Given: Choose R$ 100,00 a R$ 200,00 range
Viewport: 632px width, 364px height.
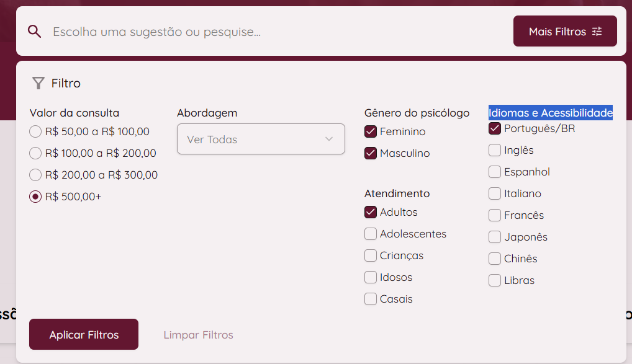Looking at the screenshot, I should point(35,153).
